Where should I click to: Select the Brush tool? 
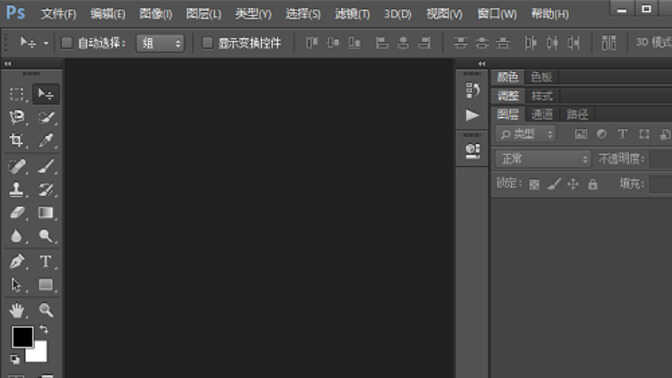(x=45, y=166)
